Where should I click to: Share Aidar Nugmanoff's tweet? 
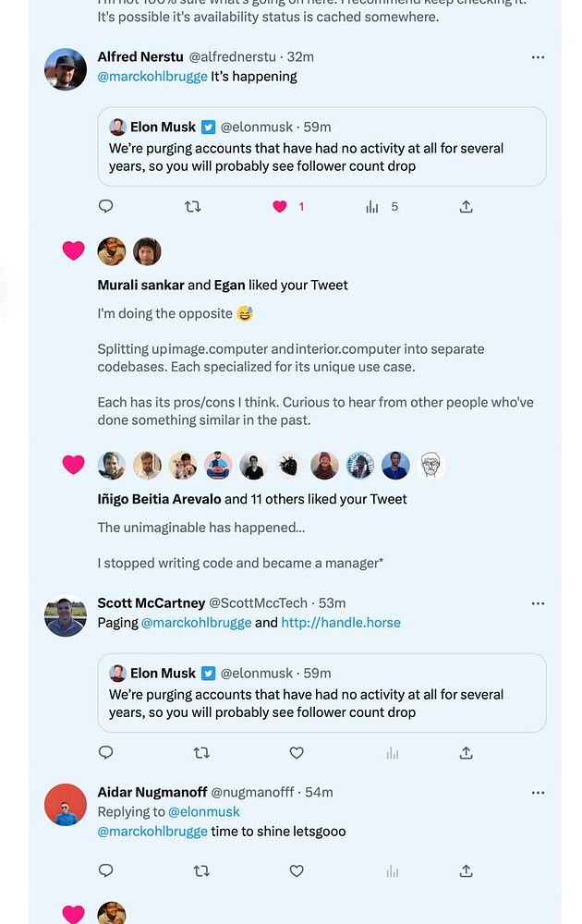pos(467,870)
